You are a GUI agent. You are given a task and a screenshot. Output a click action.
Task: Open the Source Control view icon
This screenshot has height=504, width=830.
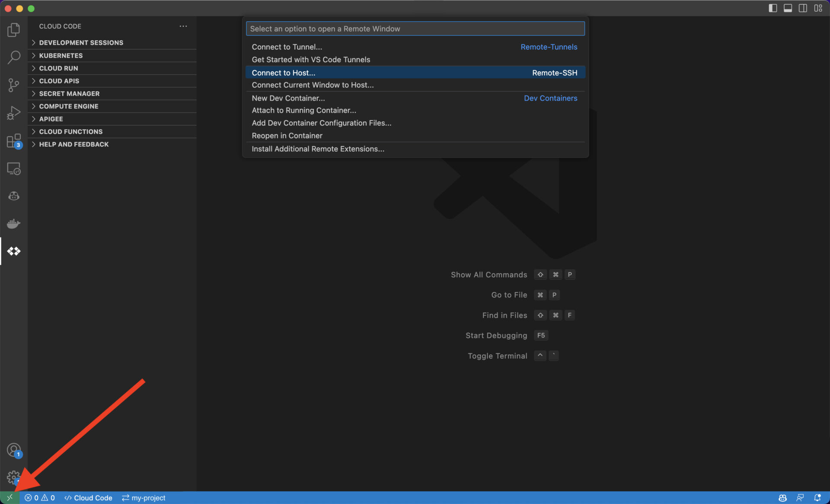tap(14, 85)
